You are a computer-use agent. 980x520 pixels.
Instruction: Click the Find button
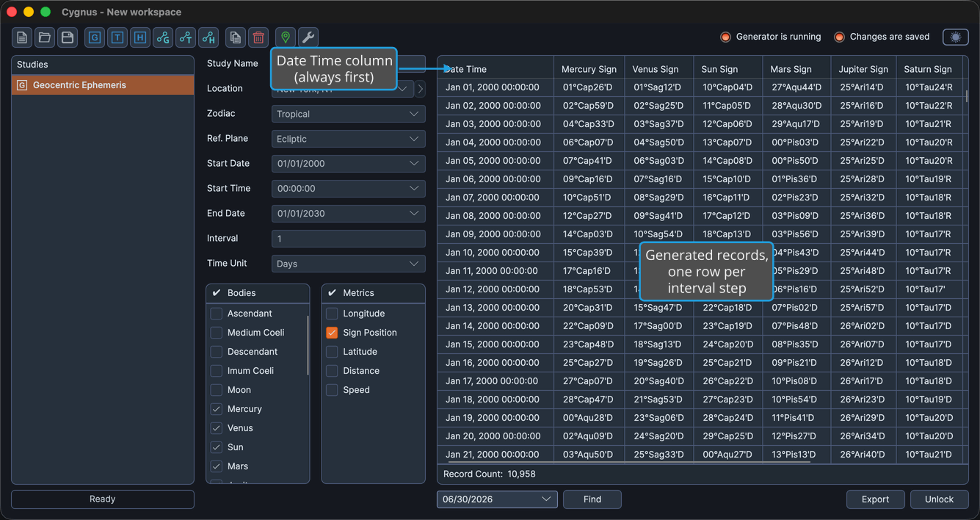tap(592, 499)
